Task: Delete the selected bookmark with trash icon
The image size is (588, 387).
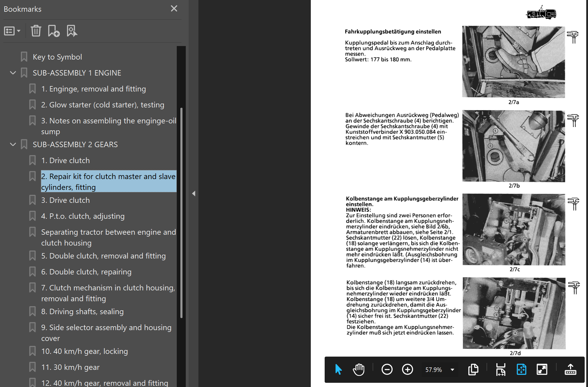Action: [36, 31]
